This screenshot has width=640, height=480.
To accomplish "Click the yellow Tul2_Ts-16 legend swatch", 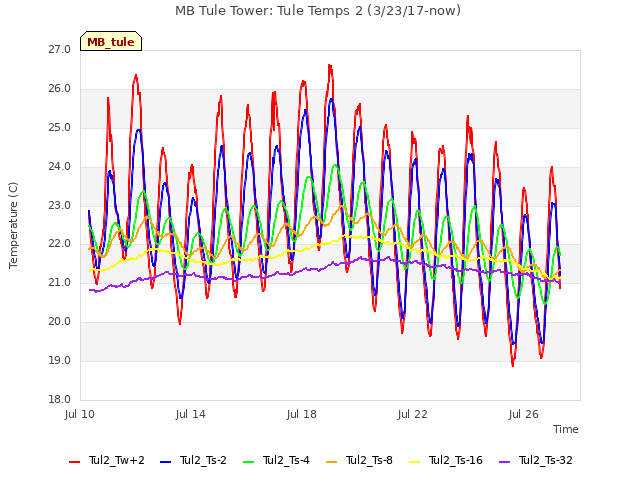I will [x=414, y=462].
